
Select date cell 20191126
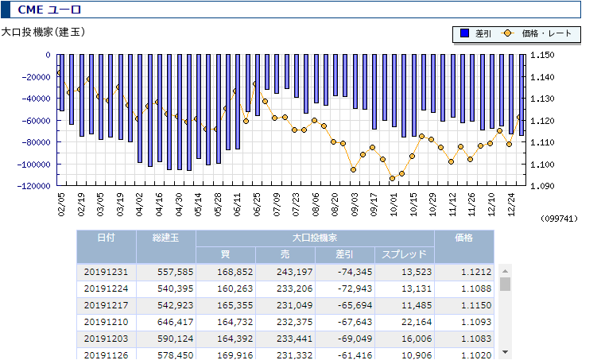[107, 355]
